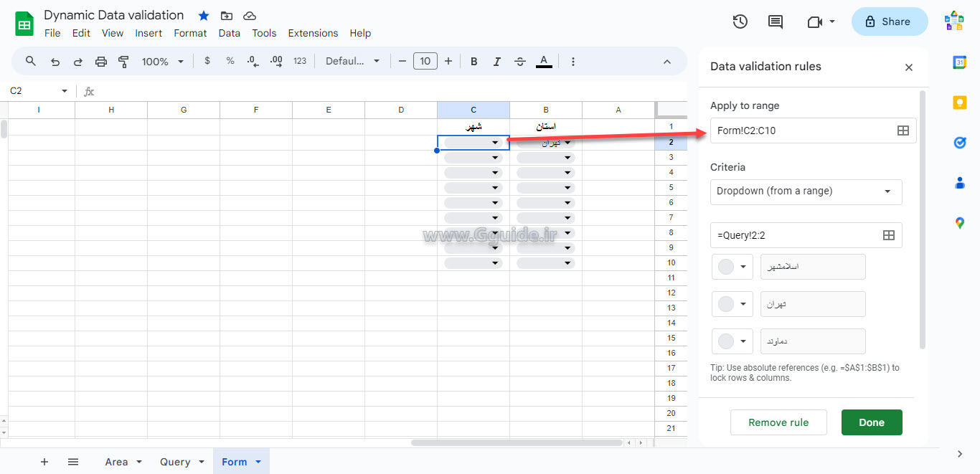This screenshot has height=474, width=980.
Task: Open Google Maps side panel icon
Action: [960, 223]
